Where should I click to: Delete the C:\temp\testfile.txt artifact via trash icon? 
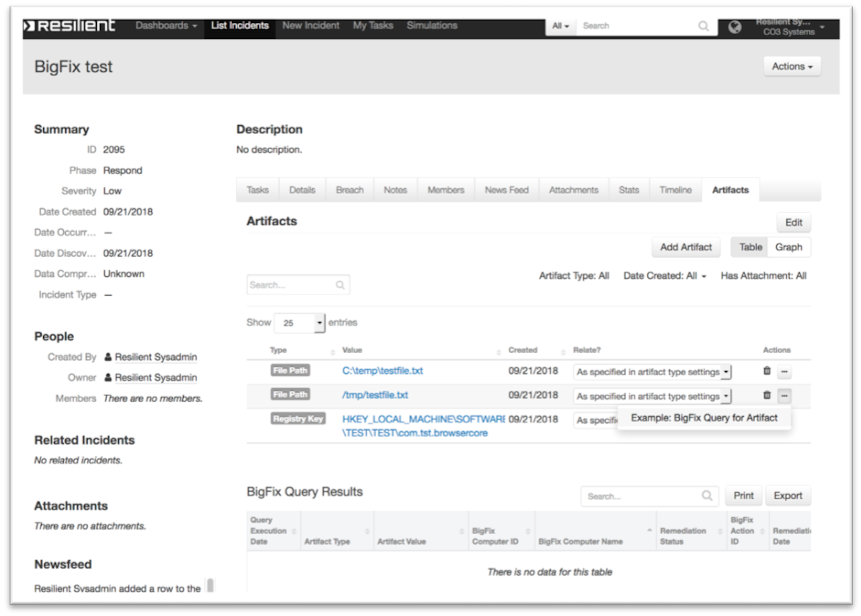[768, 371]
